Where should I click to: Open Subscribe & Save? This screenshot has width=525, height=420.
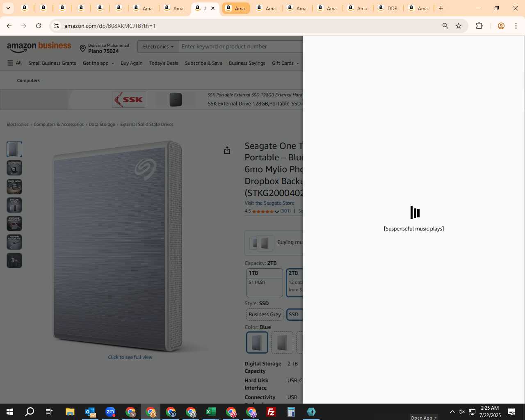click(203, 63)
